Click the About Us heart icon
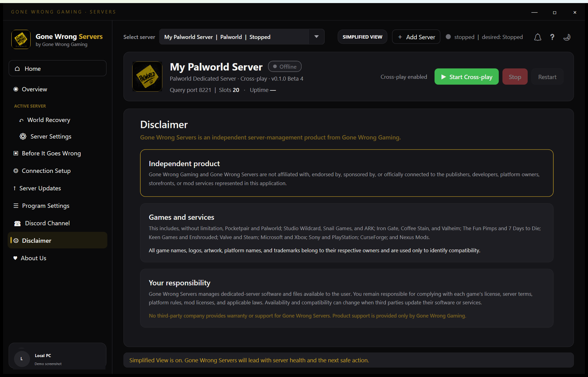588x377 pixels. click(x=15, y=258)
